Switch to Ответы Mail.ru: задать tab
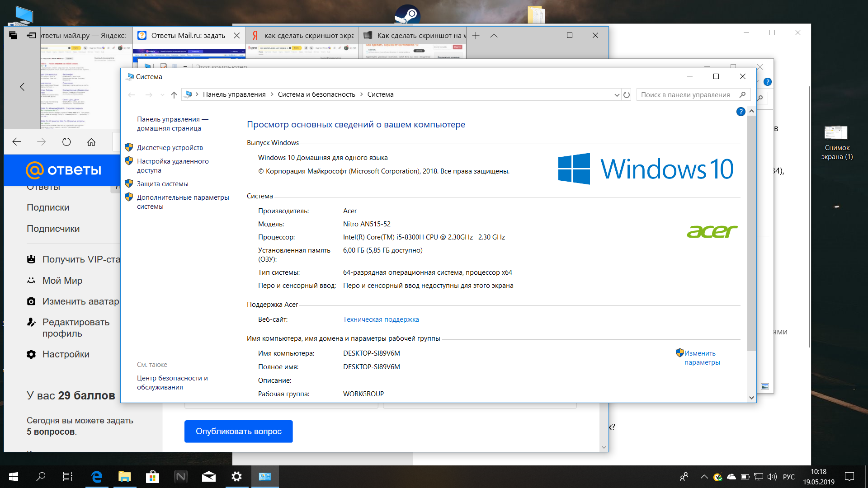868x488 pixels. (188, 36)
